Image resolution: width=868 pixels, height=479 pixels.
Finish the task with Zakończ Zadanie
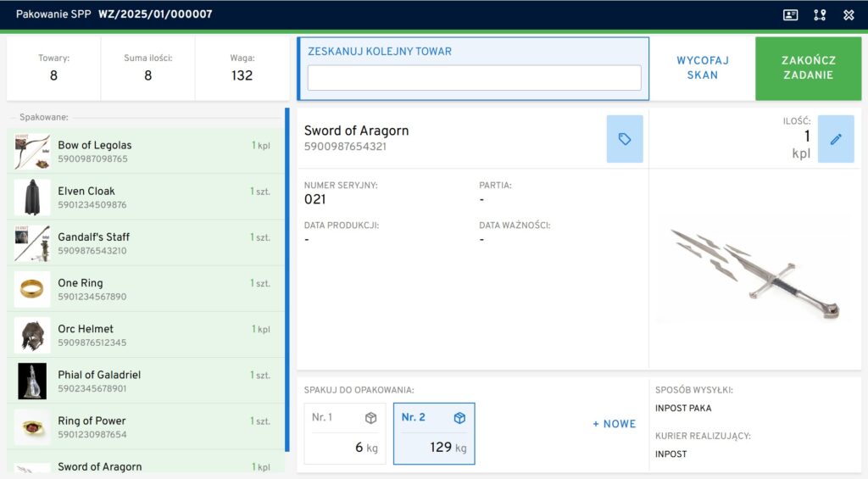coord(808,68)
